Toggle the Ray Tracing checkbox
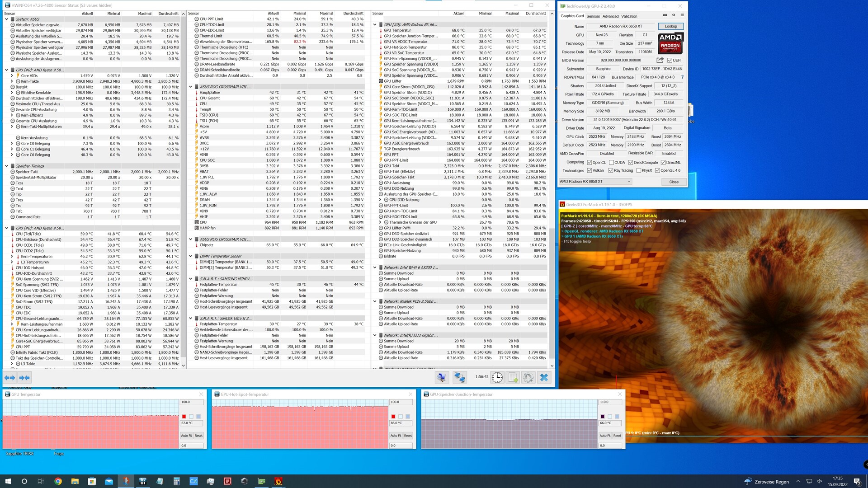Viewport: 868px width, 488px height. pyautogui.click(x=611, y=171)
